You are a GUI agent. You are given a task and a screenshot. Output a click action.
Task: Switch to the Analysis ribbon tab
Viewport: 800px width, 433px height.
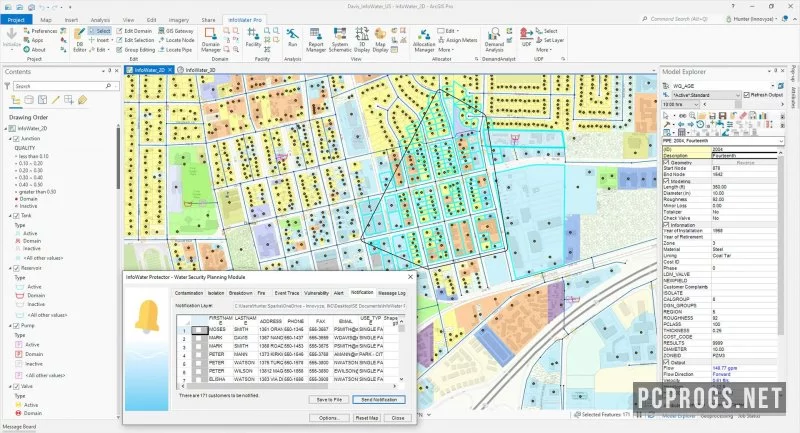[x=101, y=20]
